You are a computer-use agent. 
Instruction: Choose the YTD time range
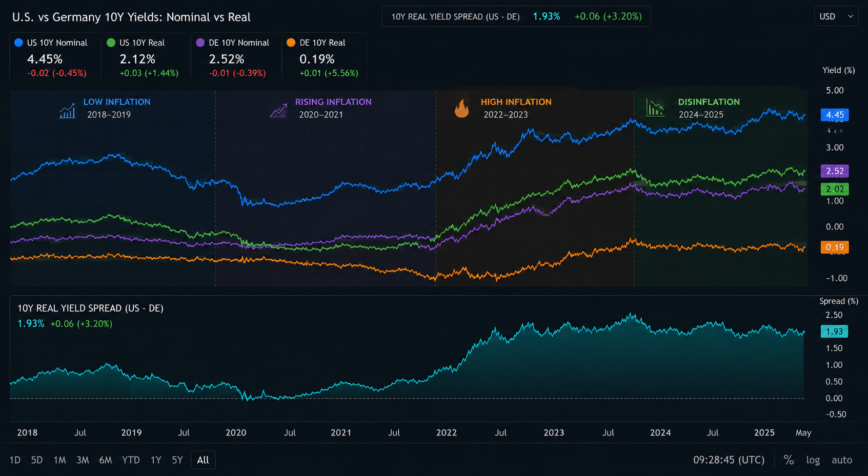tap(131, 460)
